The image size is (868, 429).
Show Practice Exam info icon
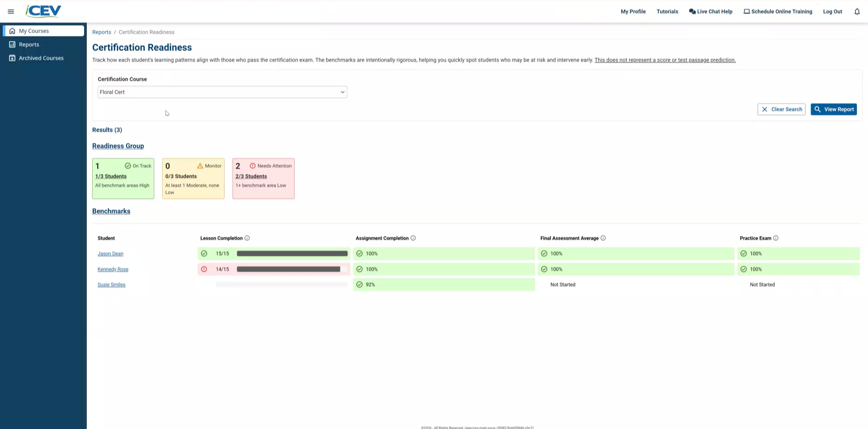pos(776,238)
